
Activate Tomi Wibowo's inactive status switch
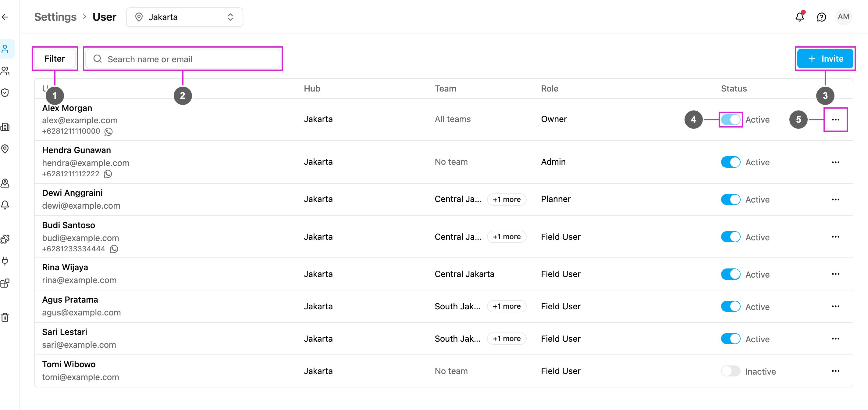point(731,371)
